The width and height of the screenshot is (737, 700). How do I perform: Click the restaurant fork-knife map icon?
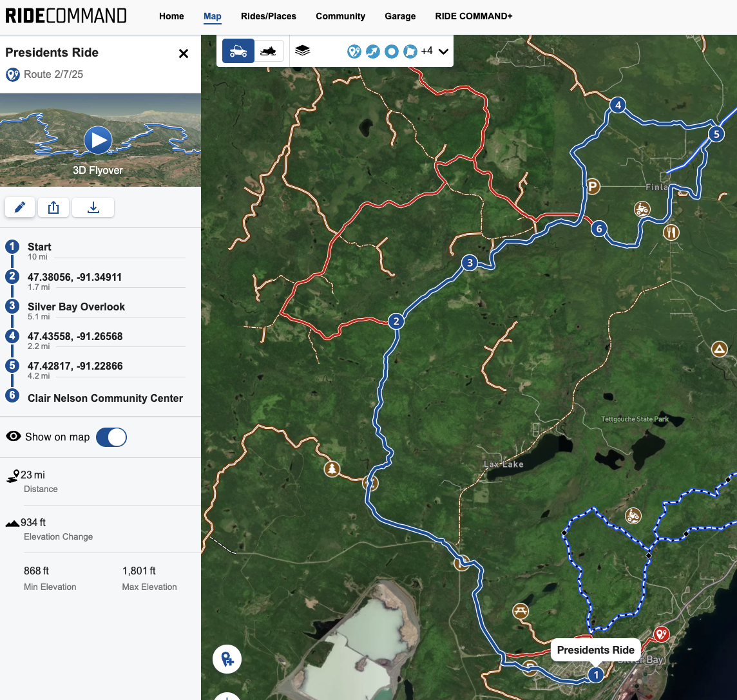(x=671, y=232)
